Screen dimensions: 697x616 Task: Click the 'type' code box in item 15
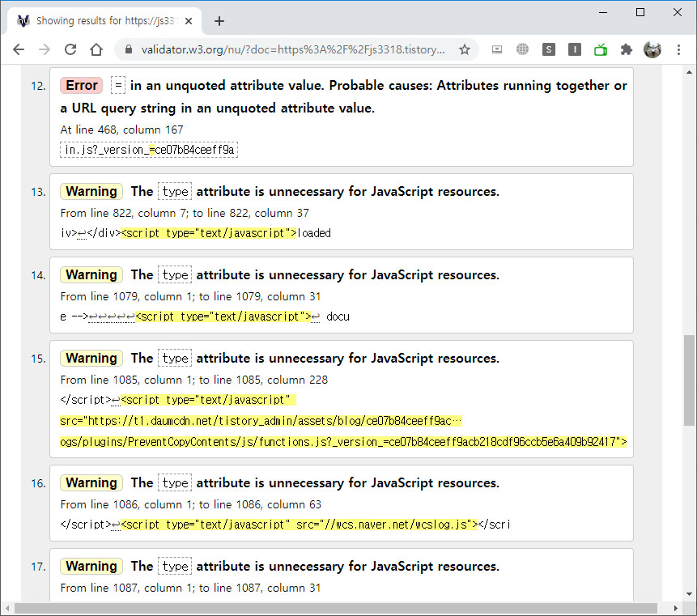pyautogui.click(x=175, y=359)
